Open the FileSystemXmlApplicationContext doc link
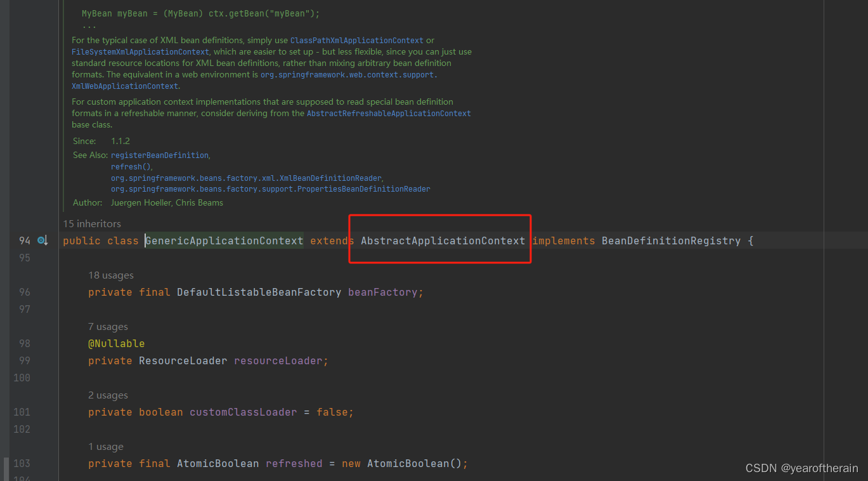868x481 pixels. click(140, 52)
